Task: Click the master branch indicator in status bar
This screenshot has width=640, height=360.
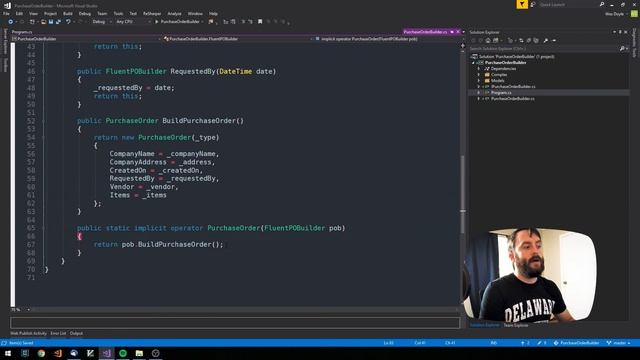Action: (x=618, y=343)
